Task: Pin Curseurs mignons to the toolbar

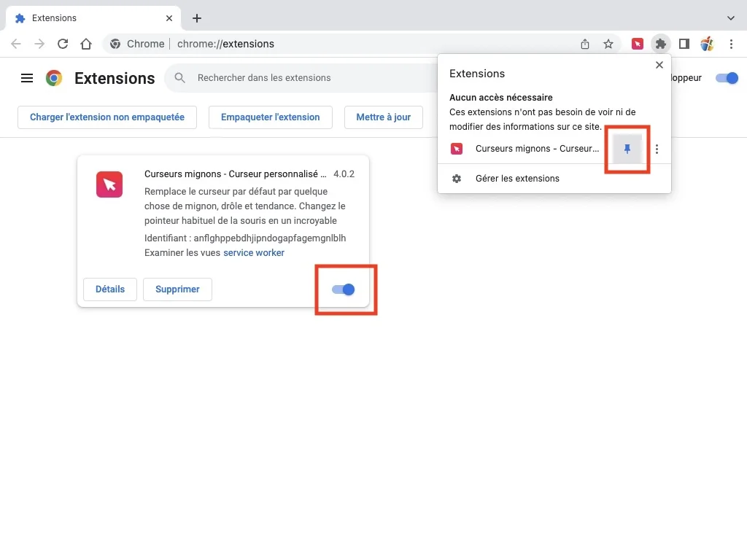Action: pos(627,149)
